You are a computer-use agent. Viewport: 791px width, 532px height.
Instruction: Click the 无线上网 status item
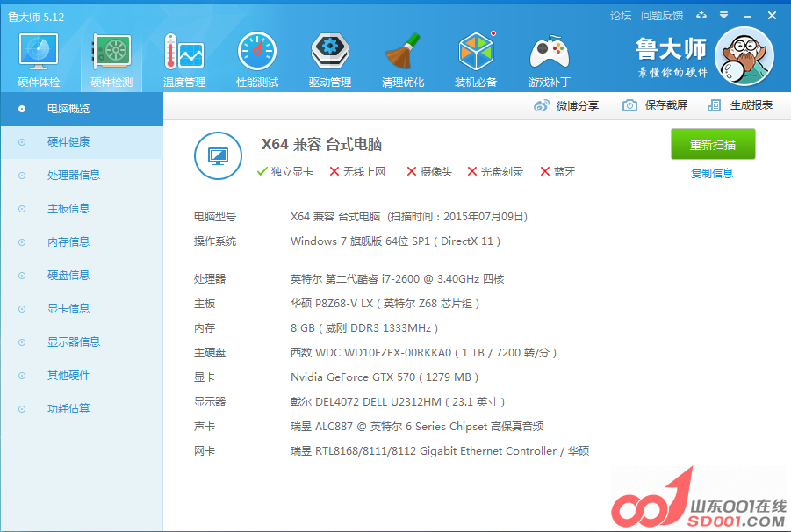[x=357, y=172]
